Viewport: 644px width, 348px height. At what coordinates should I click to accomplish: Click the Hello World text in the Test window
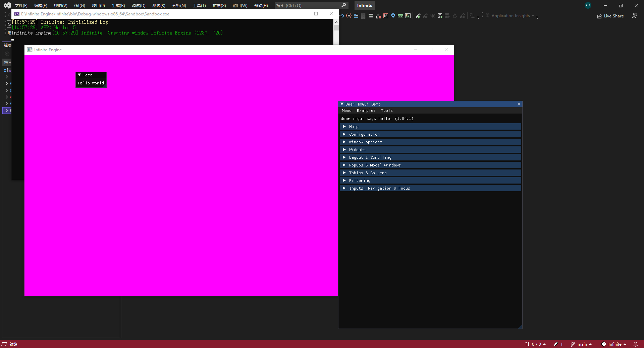(91, 83)
